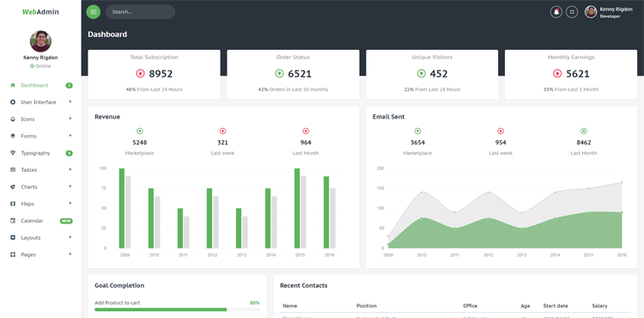
Task: Expand Icons submenu plus sign
Action: [x=70, y=119]
